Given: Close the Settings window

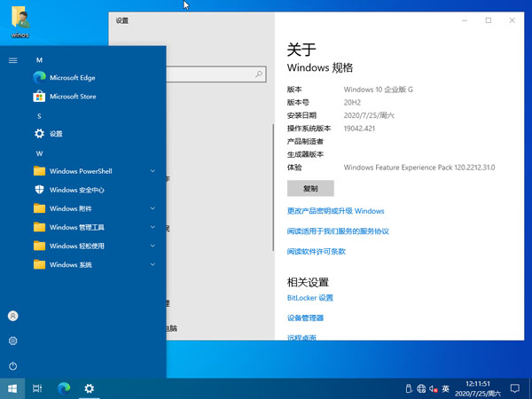Looking at the screenshot, I should 512,20.
